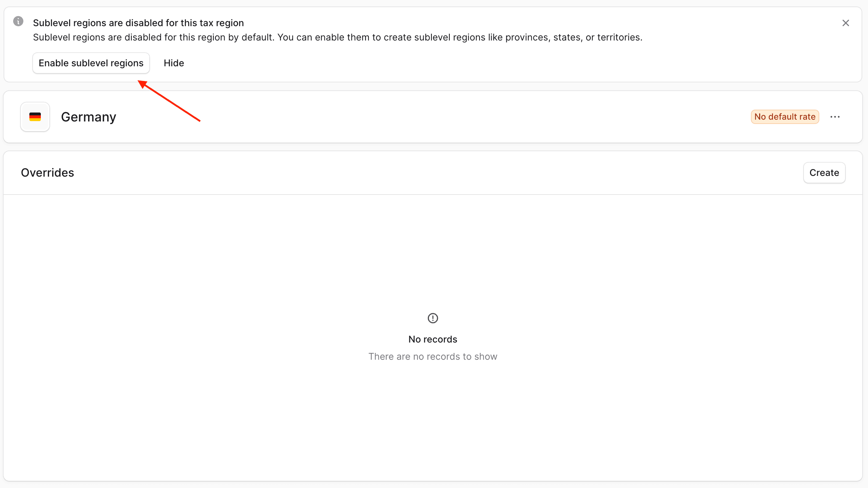
Task: Click the Germany flag icon
Action: 35,117
